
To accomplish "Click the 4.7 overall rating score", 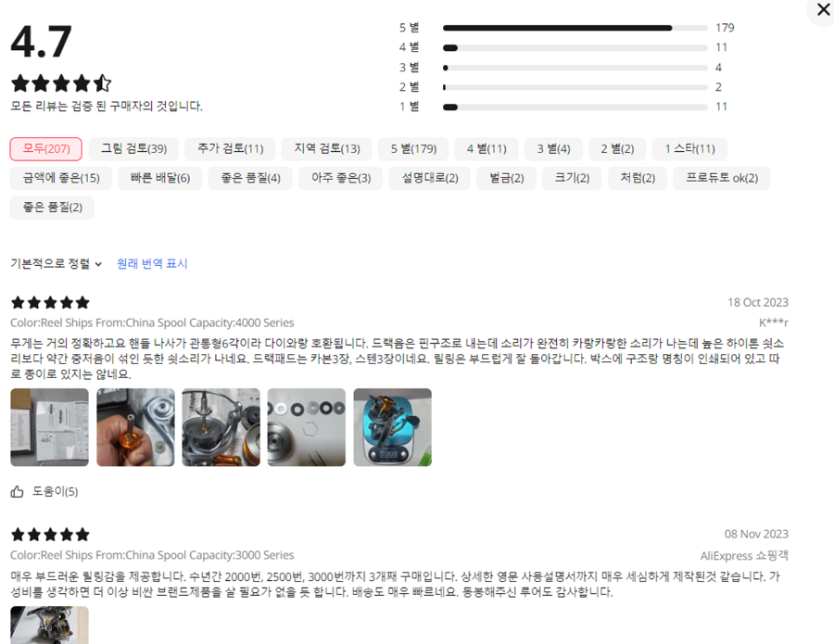I will (41, 42).
